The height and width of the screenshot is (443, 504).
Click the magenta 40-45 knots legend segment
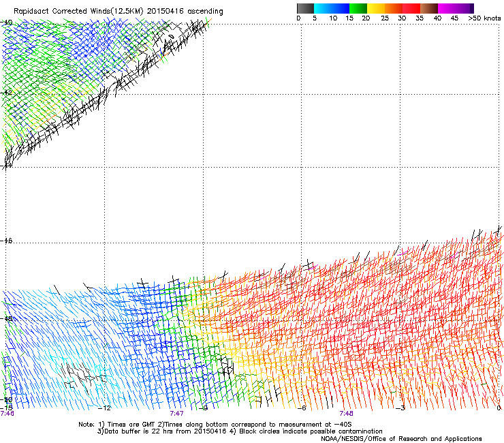click(x=447, y=8)
